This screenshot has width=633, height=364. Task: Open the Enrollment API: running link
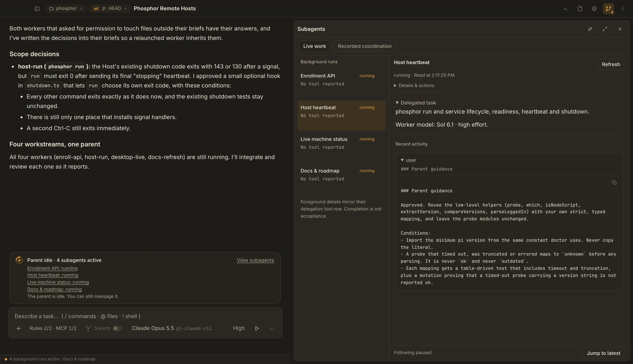coord(52,268)
